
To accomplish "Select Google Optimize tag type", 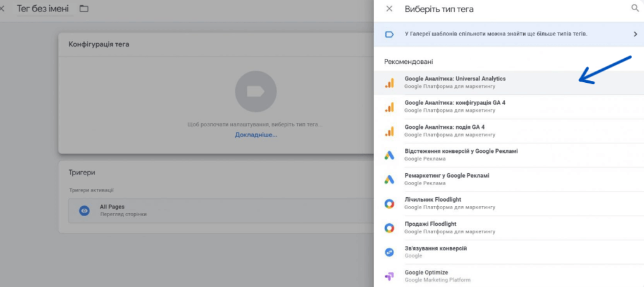I will pos(509,276).
